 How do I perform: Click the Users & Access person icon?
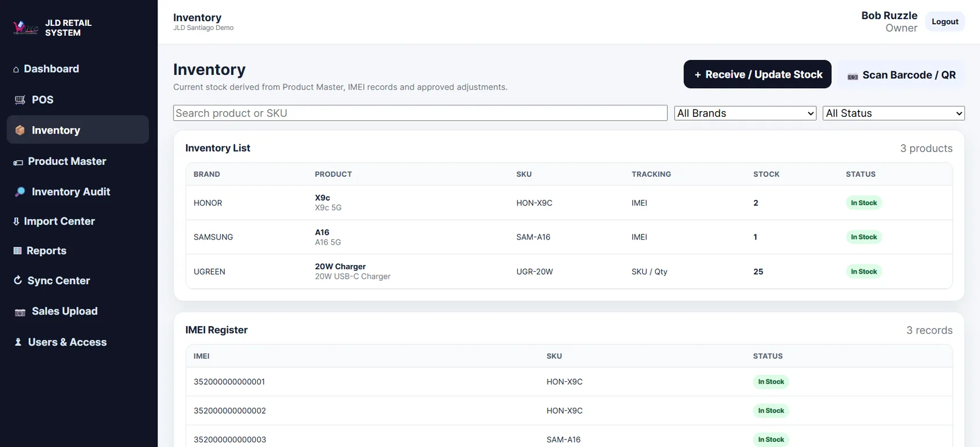pyautogui.click(x=18, y=342)
